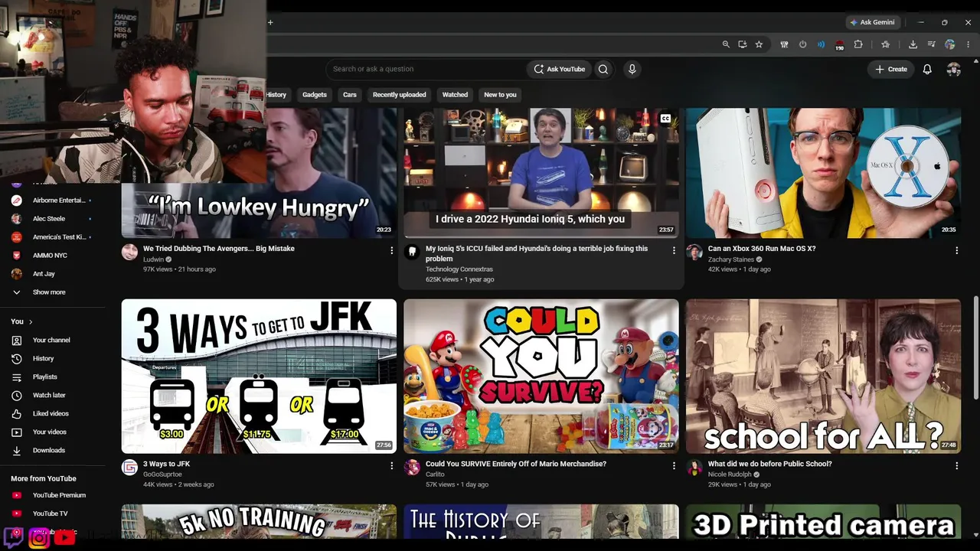This screenshot has width=980, height=551.
Task: Click the Create button
Action: (x=891, y=69)
